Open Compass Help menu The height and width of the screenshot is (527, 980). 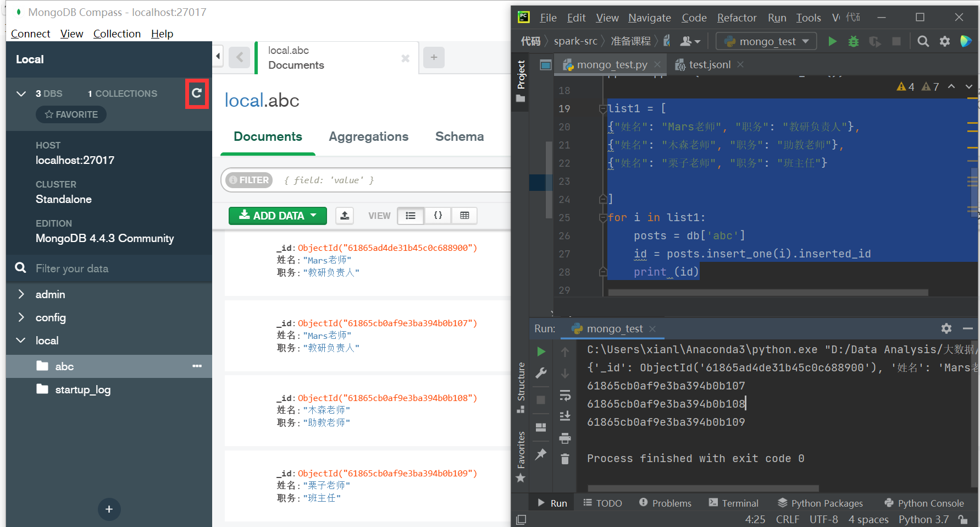[162, 34]
